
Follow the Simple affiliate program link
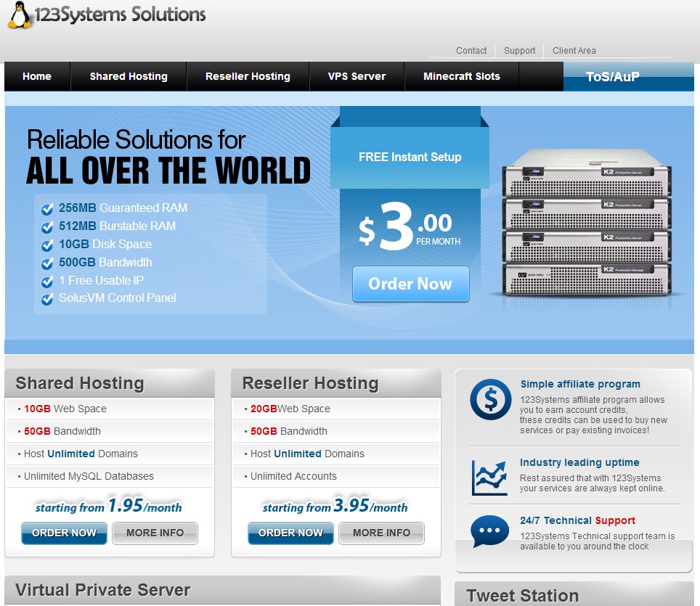(x=580, y=384)
